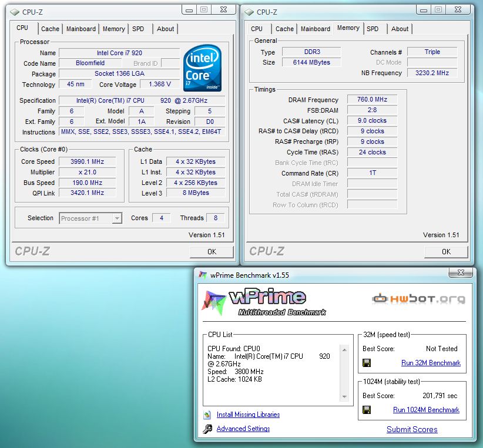Click the hwbot.org logo in wPrime
Viewport: 483px width, 448px height.
[x=419, y=298]
